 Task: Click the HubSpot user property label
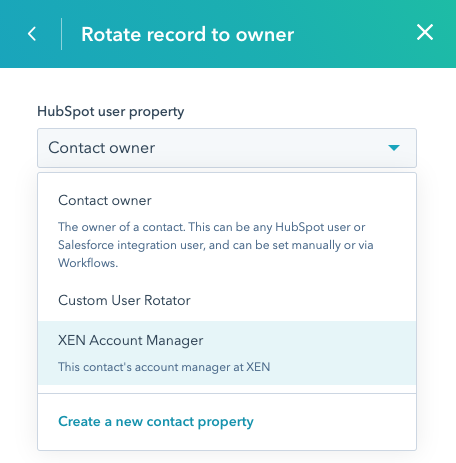110,112
